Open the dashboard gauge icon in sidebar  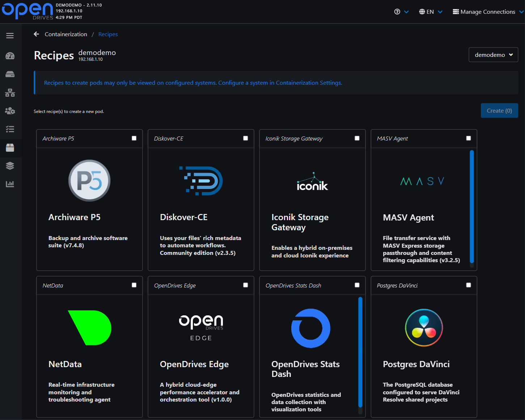point(10,56)
